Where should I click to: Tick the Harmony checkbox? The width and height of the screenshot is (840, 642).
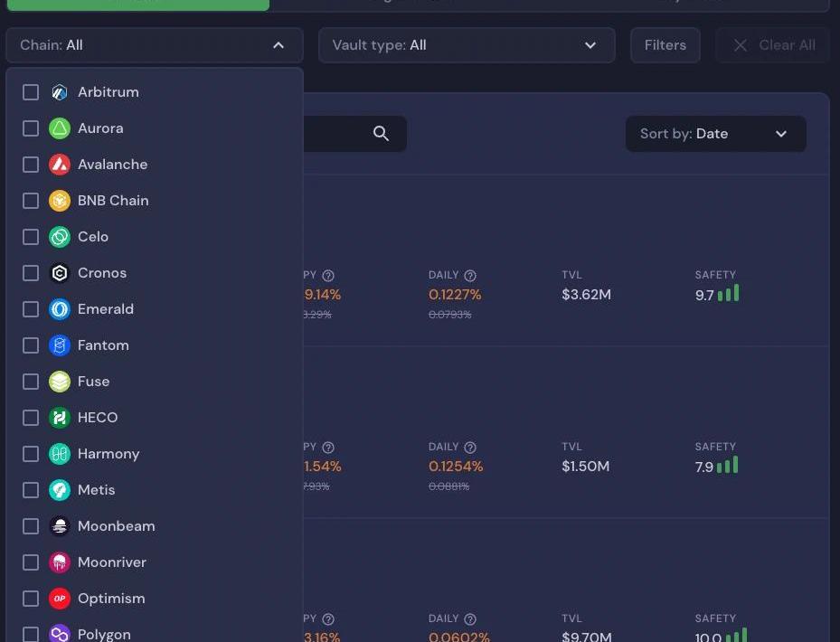coord(31,454)
